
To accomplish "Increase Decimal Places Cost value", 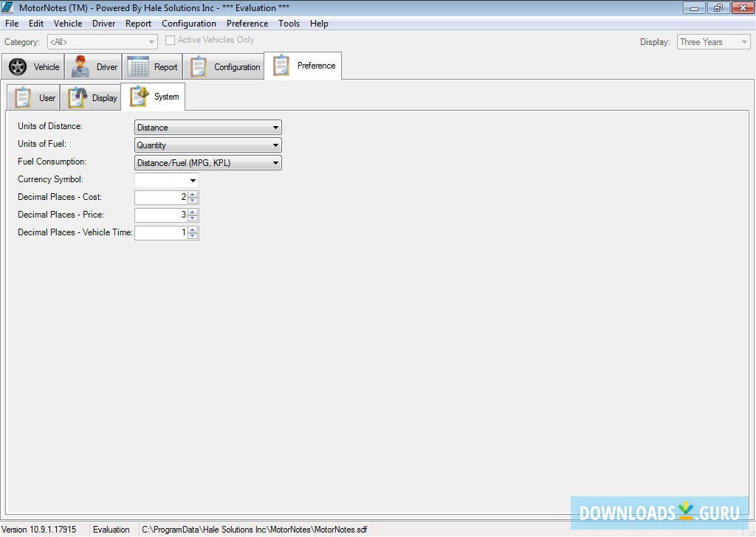I will tap(193, 195).
